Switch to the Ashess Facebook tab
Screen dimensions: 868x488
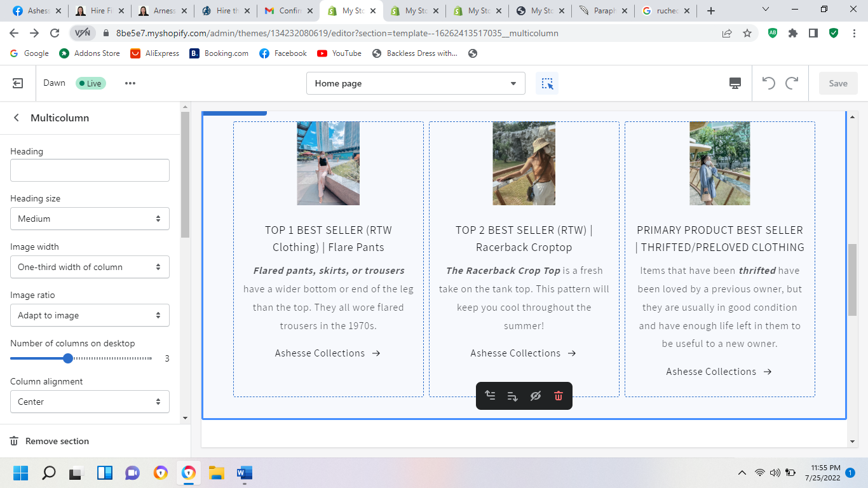pos(37,11)
